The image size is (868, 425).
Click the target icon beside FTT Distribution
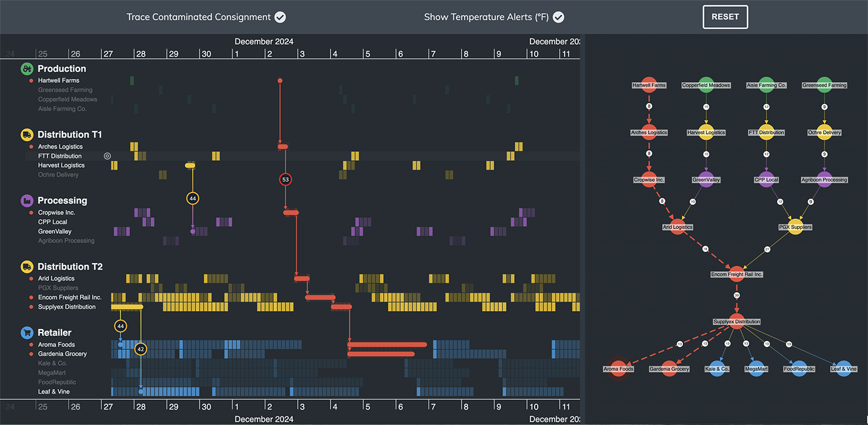(x=107, y=156)
